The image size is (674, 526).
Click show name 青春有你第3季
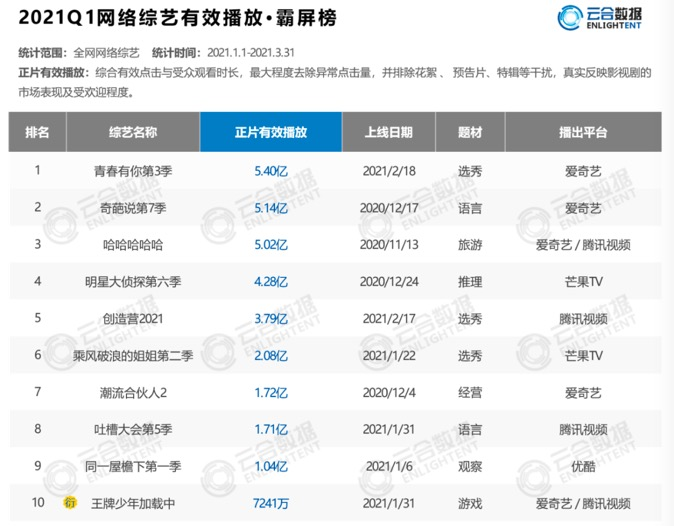(133, 171)
